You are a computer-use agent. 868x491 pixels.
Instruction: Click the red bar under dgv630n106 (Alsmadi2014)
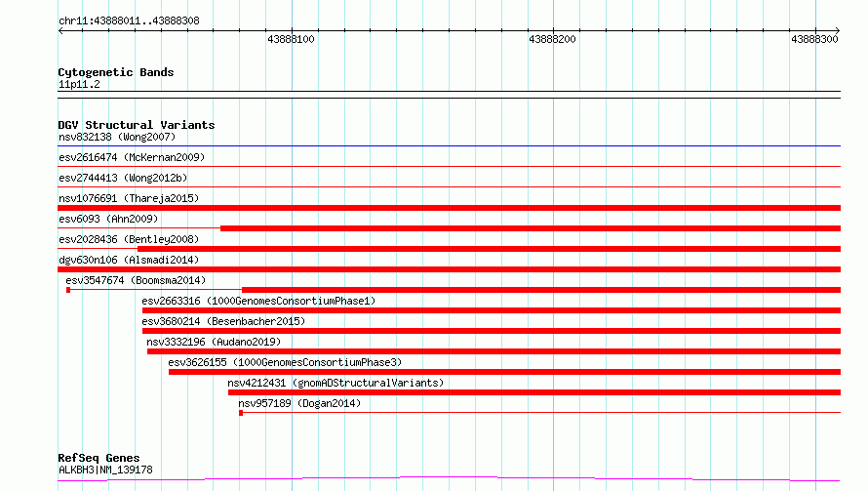[449, 269]
